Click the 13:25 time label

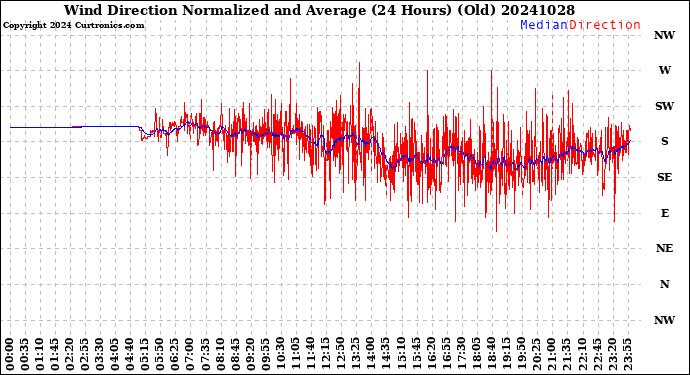click(356, 355)
